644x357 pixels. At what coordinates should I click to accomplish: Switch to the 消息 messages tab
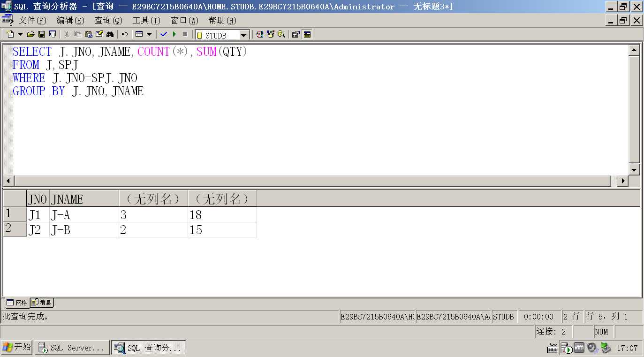tap(42, 303)
